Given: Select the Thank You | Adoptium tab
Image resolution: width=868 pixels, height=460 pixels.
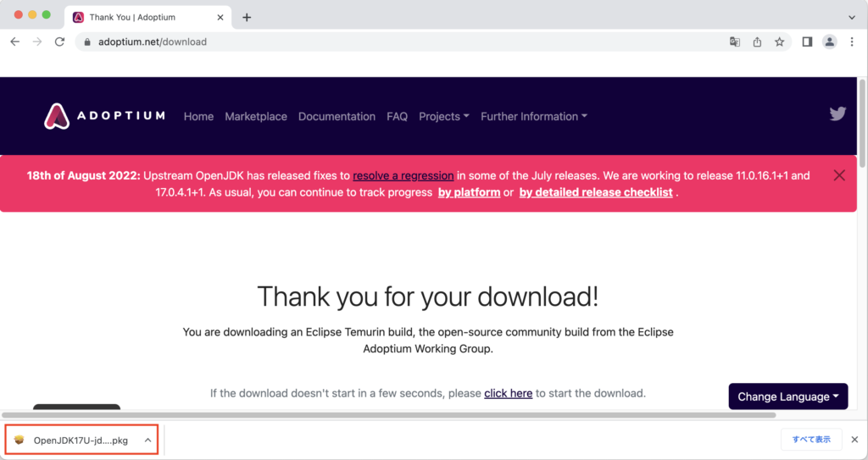Looking at the screenshot, I should pos(148,17).
